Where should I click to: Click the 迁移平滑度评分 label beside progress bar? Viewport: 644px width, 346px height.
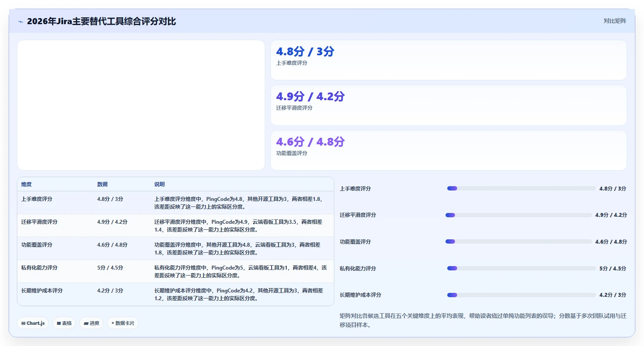pyautogui.click(x=358, y=215)
